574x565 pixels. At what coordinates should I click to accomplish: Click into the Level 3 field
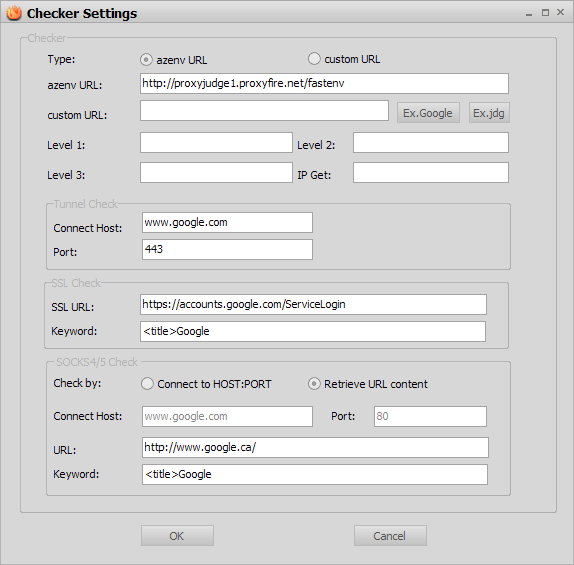[216, 172]
